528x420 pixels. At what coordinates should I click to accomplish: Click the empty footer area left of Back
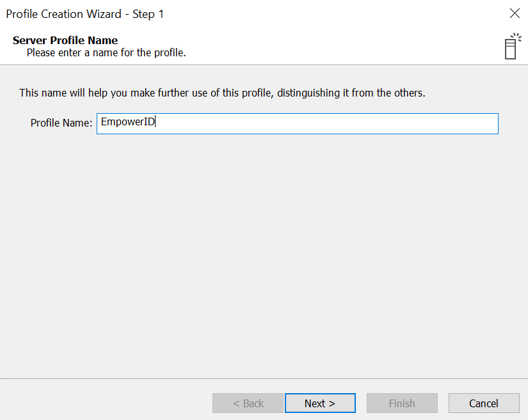point(102,403)
